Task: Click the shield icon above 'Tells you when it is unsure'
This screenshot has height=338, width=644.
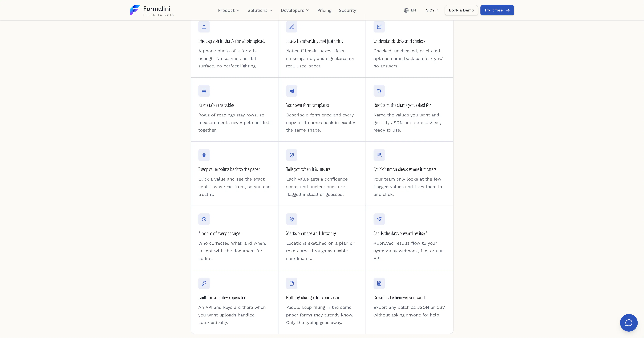Action: [291, 155]
